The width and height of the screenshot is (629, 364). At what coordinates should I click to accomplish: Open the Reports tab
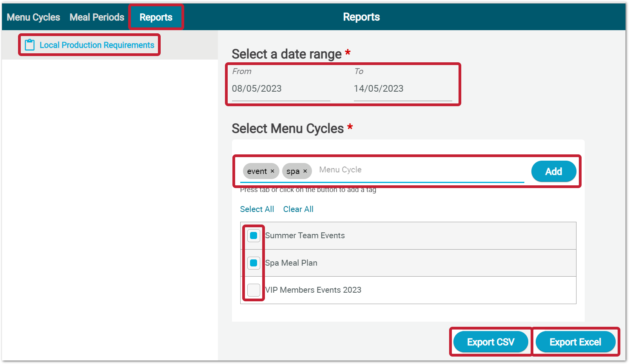coord(156,17)
